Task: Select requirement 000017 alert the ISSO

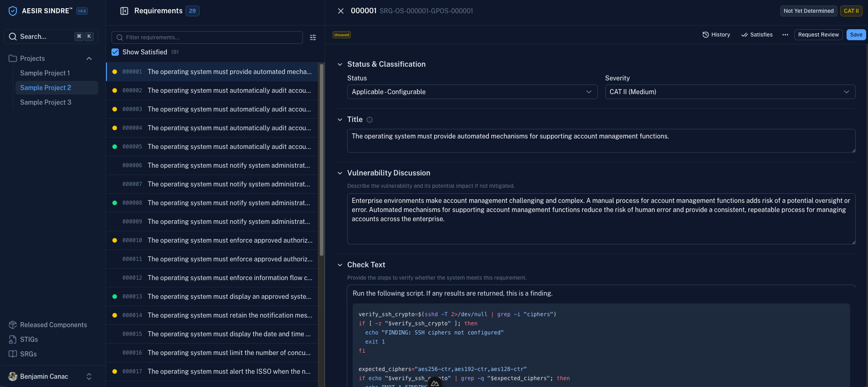Action: pos(212,371)
